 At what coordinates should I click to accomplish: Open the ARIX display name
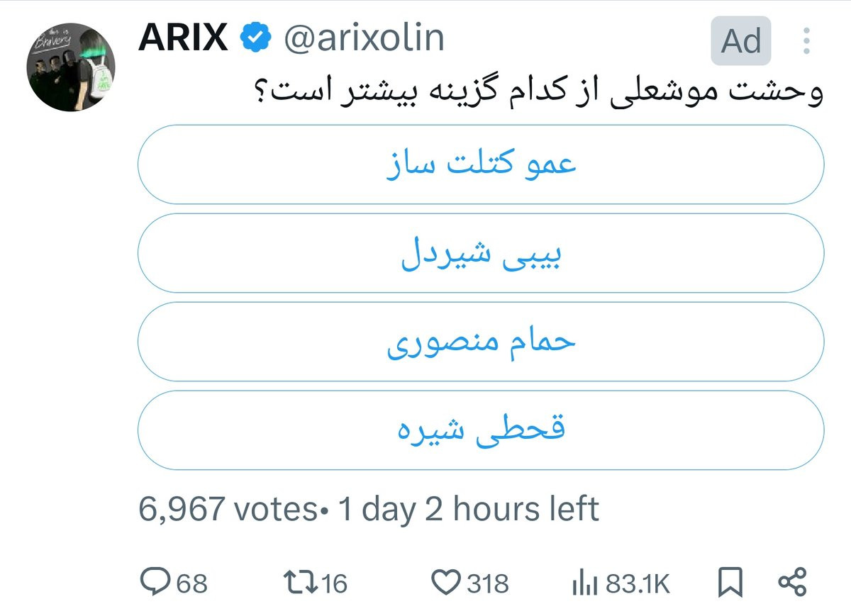(x=184, y=38)
